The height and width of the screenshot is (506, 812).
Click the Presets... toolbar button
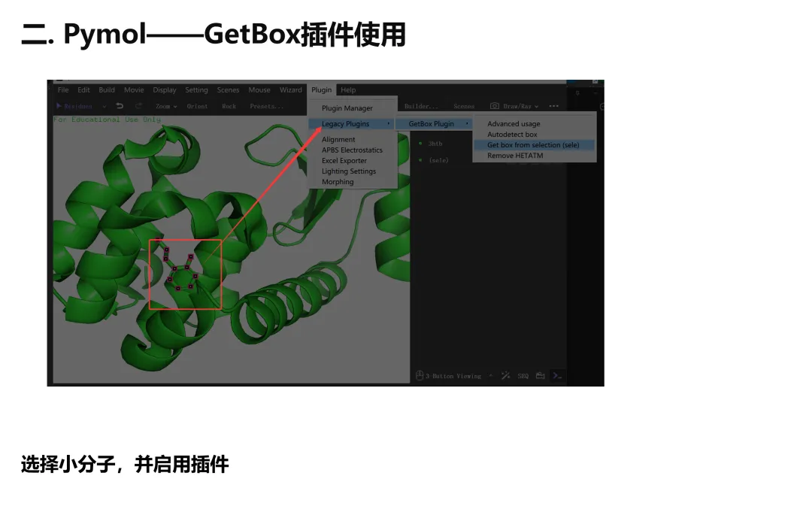pyautogui.click(x=267, y=106)
